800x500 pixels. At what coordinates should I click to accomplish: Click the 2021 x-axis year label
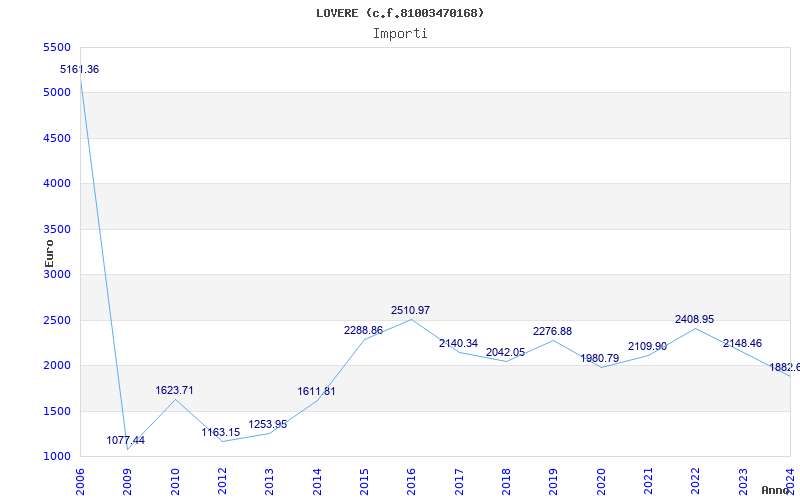click(x=648, y=482)
